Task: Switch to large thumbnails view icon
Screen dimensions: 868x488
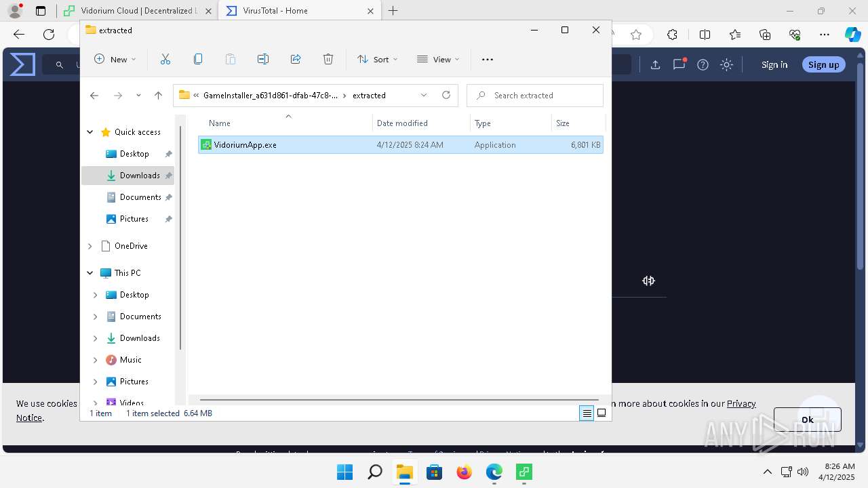Action: pyautogui.click(x=601, y=413)
